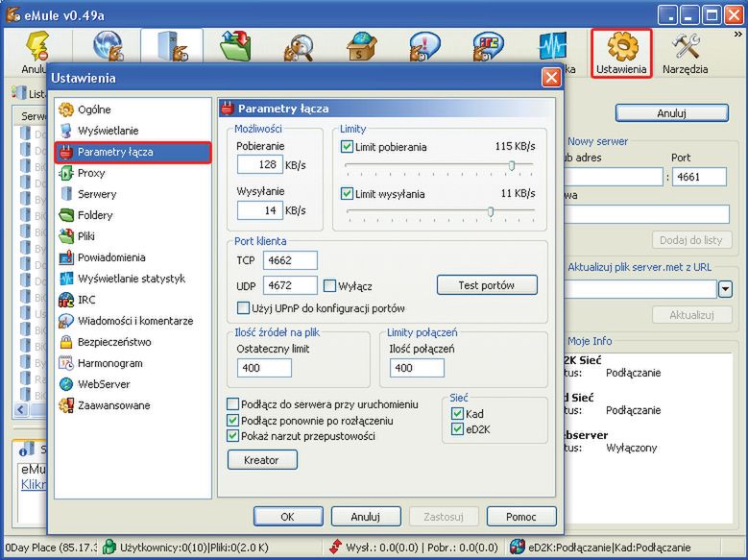This screenshot has height=560, width=748.
Task: Click Ilość połączeń input field
Action: pos(417,368)
